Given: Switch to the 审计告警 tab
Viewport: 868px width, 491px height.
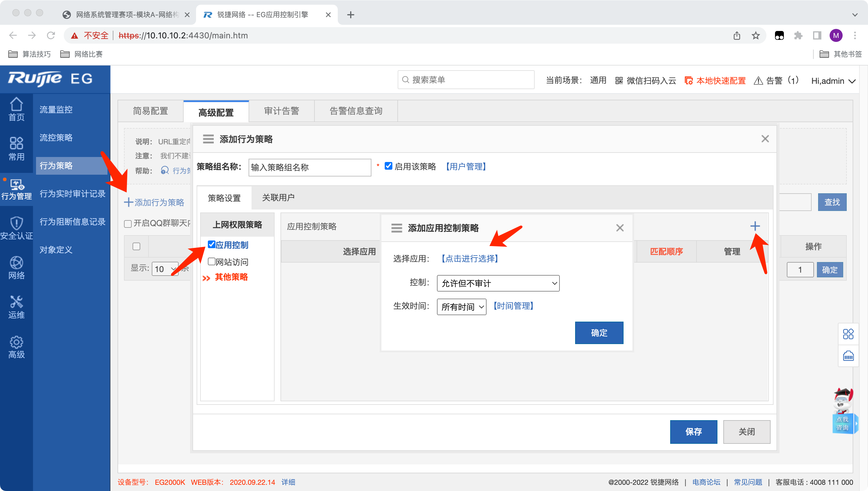Looking at the screenshot, I should [x=281, y=111].
